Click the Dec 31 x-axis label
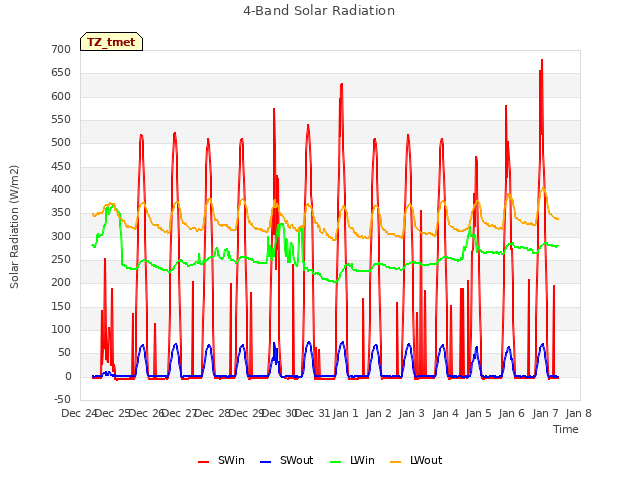The height and width of the screenshot is (480, 640). point(312,413)
